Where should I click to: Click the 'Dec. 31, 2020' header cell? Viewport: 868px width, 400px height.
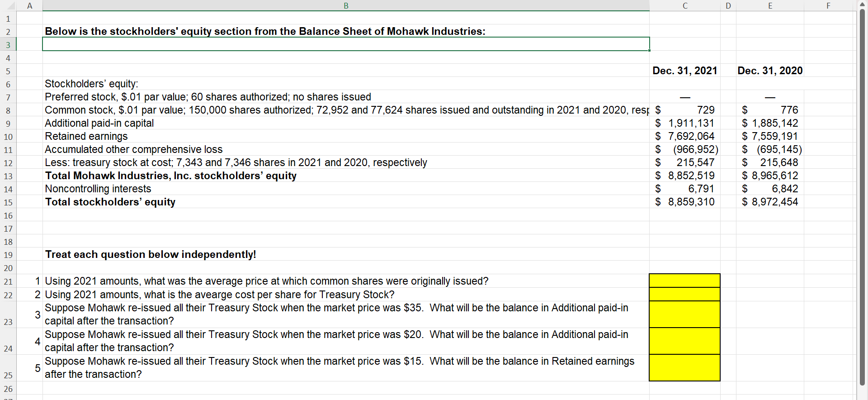770,71
